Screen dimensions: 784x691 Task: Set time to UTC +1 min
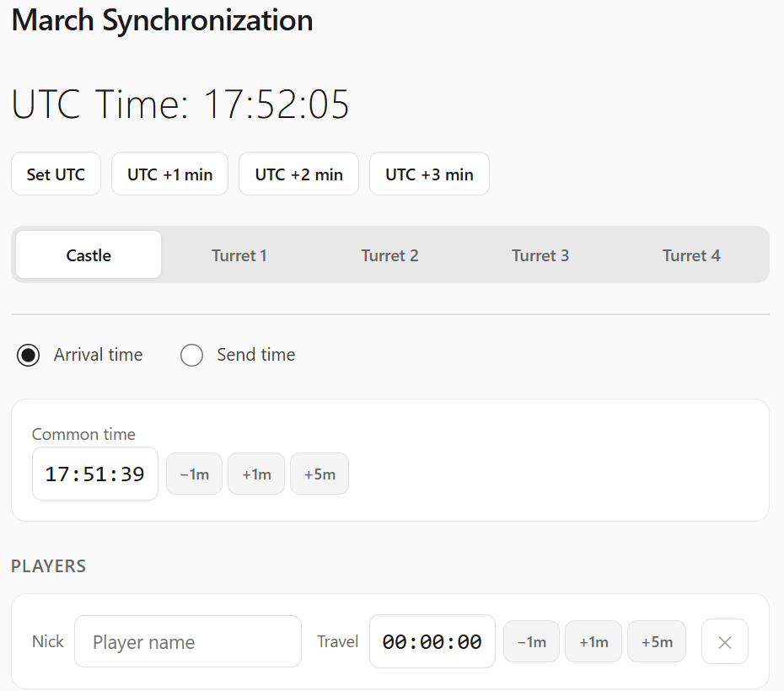[169, 174]
